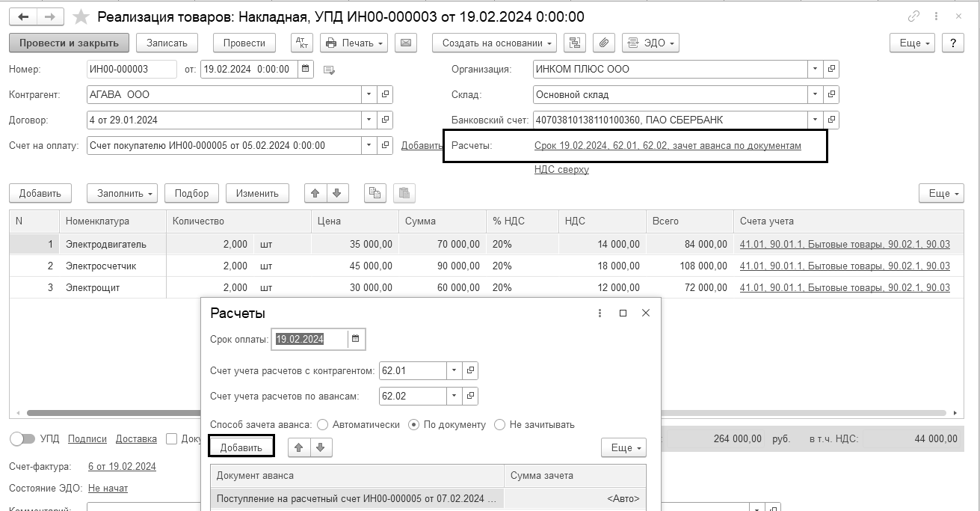Open the Контрагент АГАВА ООО card
This screenshot has width=980, height=511.
point(385,94)
